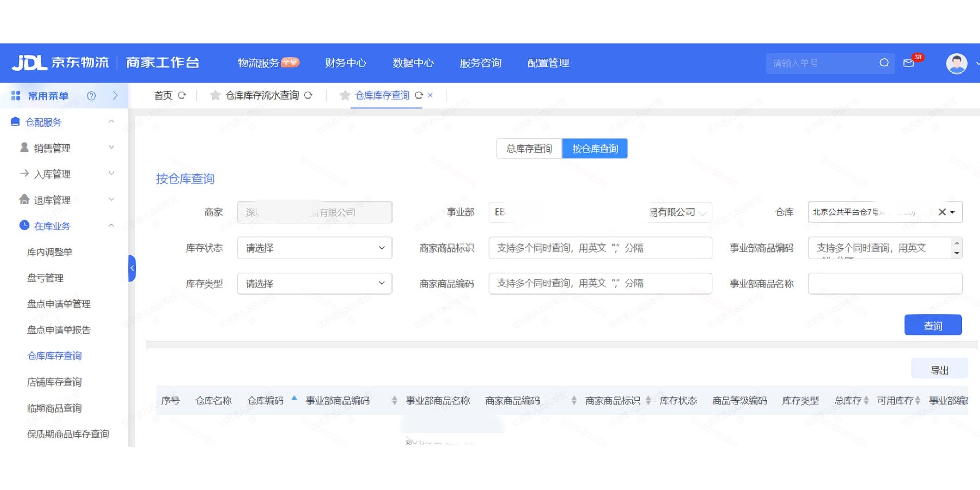Expand the 常用菜单 right arrow
Viewport: 980px width, 490px height.
tap(115, 95)
